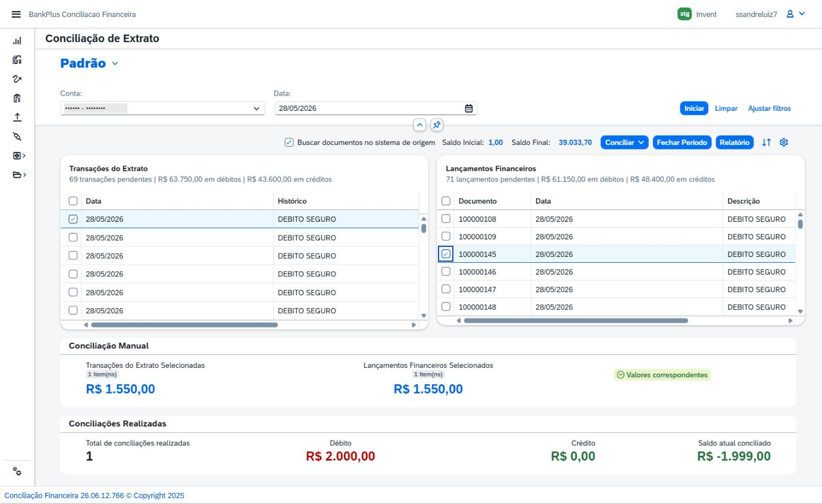Image resolution: width=822 pixels, height=504 pixels.
Task: Open the clipboard with dollar sidebar icon
Action: click(17, 98)
